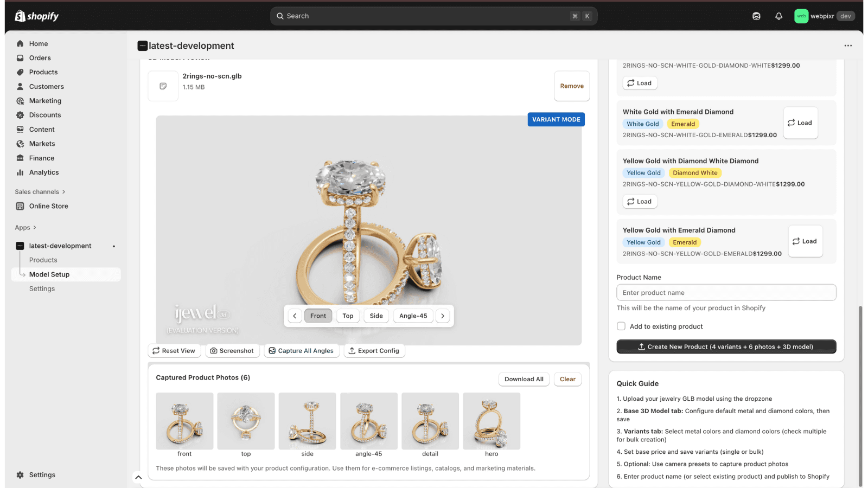
Task: Open the top photo thumbnail
Action: point(246,421)
